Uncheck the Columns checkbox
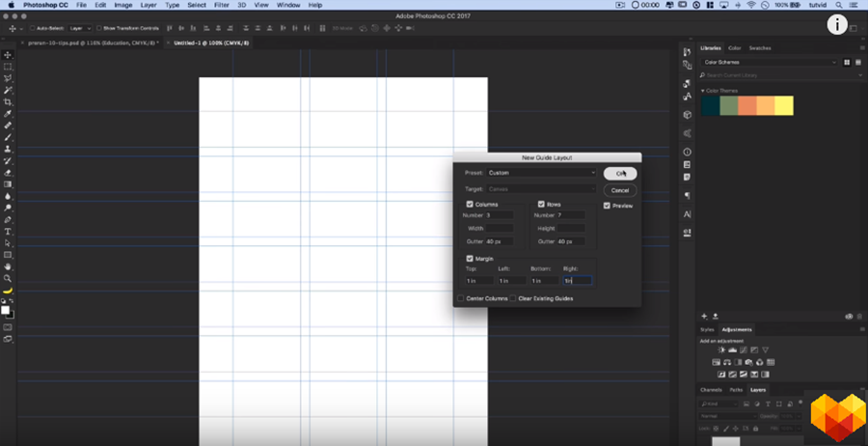The height and width of the screenshot is (446, 868). click(470, 205)
